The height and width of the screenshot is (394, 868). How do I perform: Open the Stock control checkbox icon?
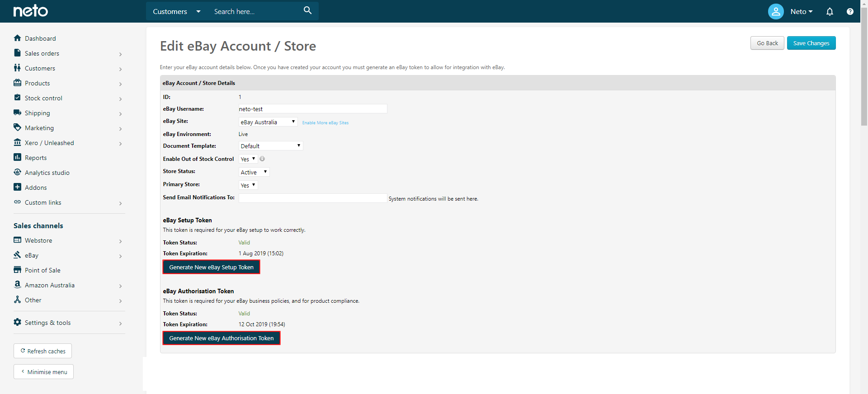[x=17, y=98]
